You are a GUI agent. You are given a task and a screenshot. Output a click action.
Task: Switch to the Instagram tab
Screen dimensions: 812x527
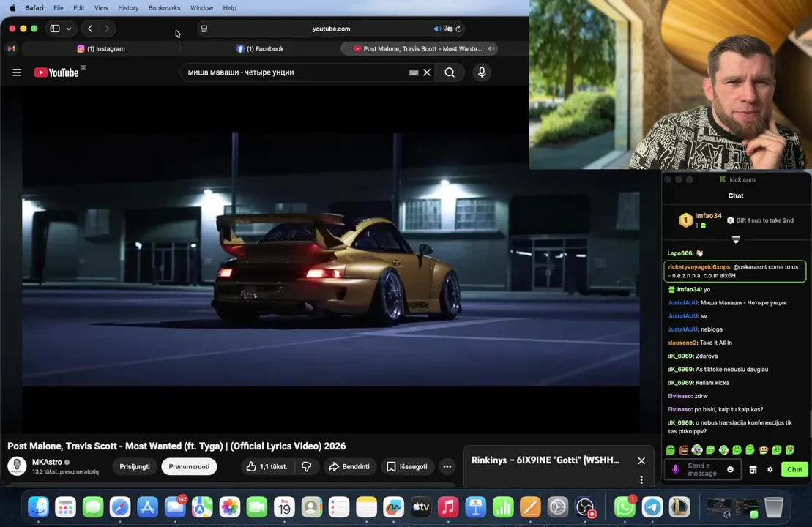pyautogui.click(x=101, y=48)
